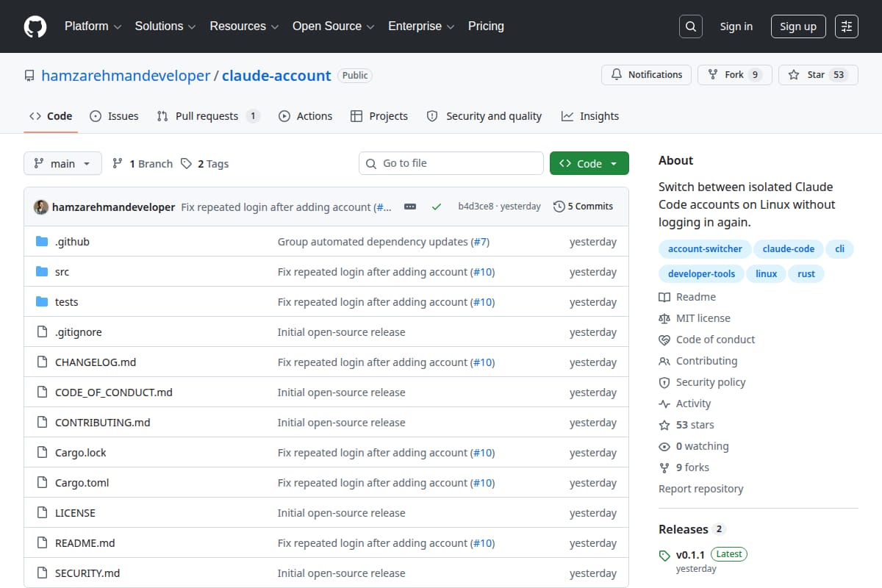Click the file icon beside LICENSE
The width and height of the screenshot is (882, 588).
tap(42, 513)
